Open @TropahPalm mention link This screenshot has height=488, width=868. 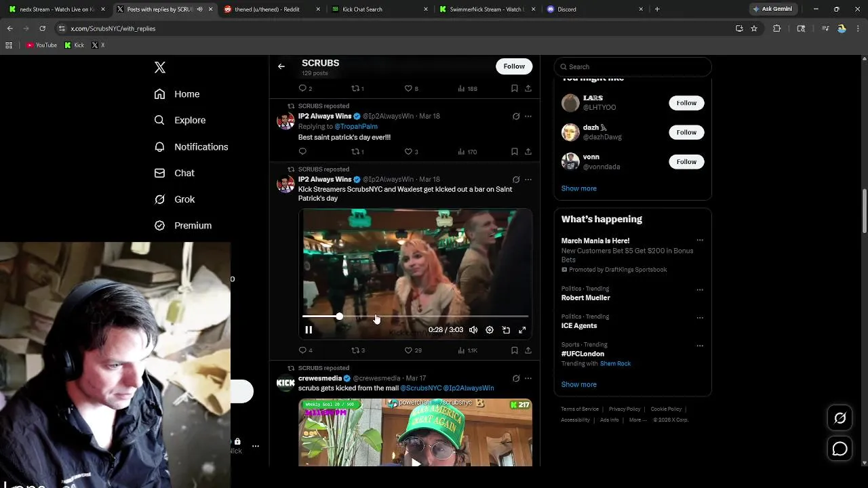pos(356,127)
